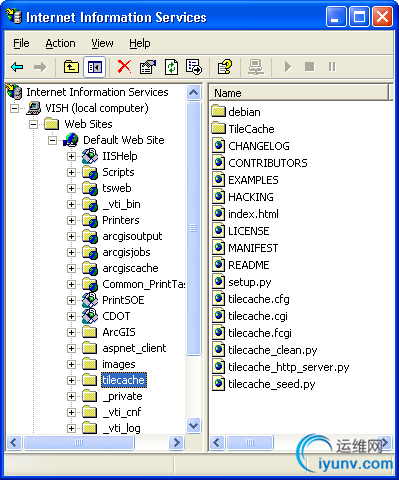Viewport: 399px width, 480px height.
Task: Open the Action menu
Action: 60,43
